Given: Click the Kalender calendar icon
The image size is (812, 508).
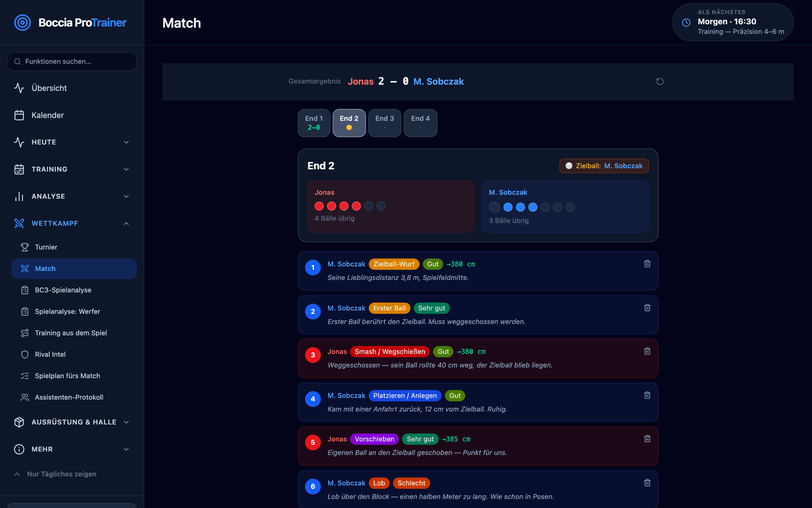Looking at the screenshot, I should [x=19, y=115].
